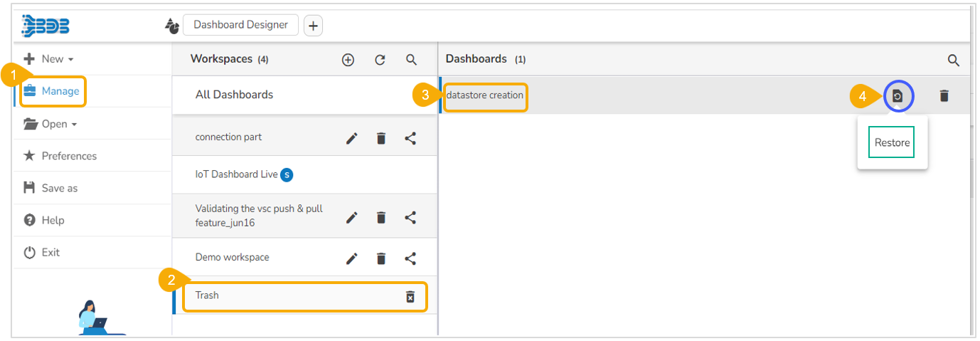Click the restore icon for datastore creation

coord(898,95)
